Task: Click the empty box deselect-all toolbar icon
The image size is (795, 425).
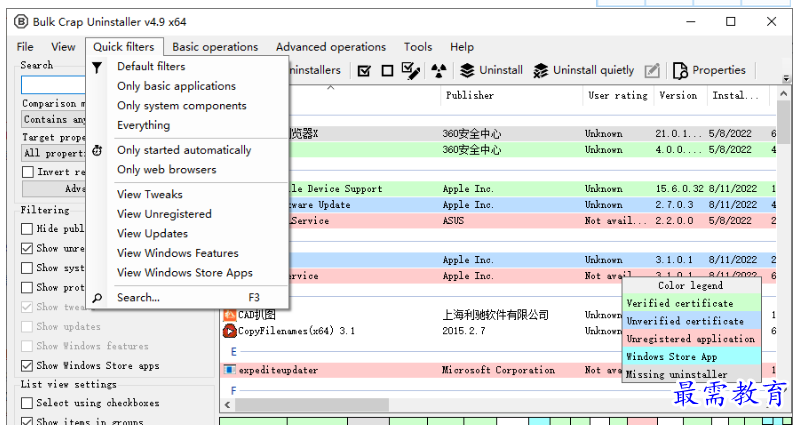Action: pos(387,70)
